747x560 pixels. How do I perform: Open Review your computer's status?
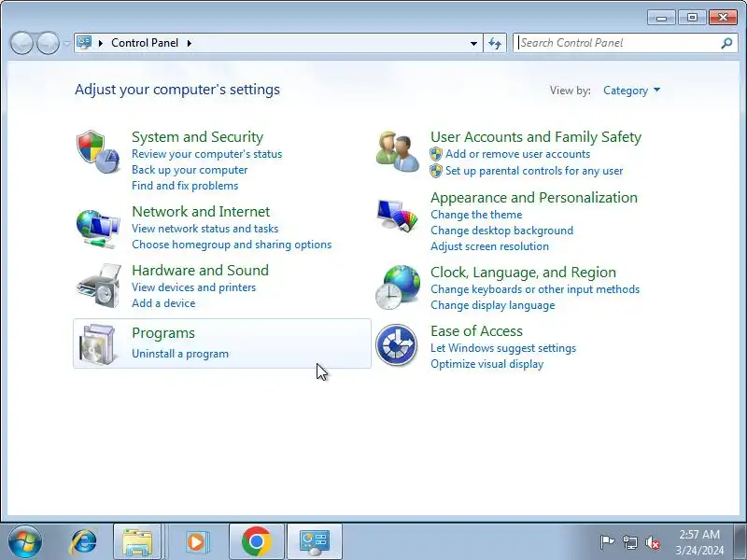(x=206, y=154)
